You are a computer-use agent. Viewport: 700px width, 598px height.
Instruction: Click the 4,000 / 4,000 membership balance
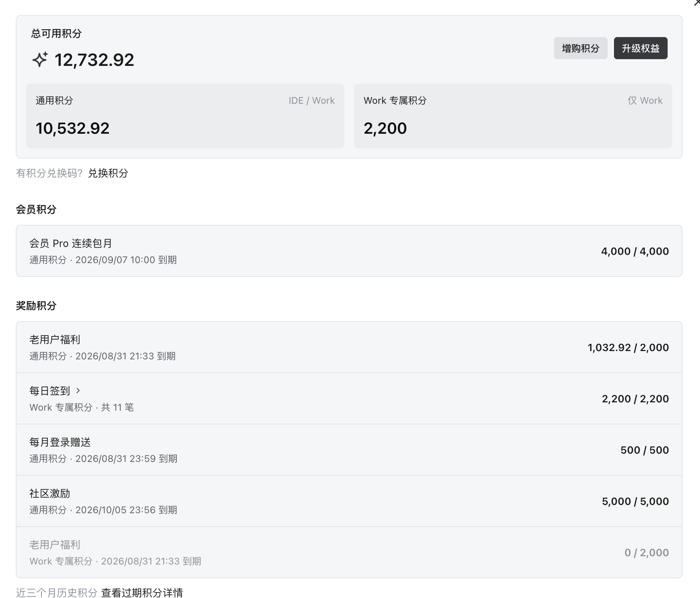click(635, 251)
